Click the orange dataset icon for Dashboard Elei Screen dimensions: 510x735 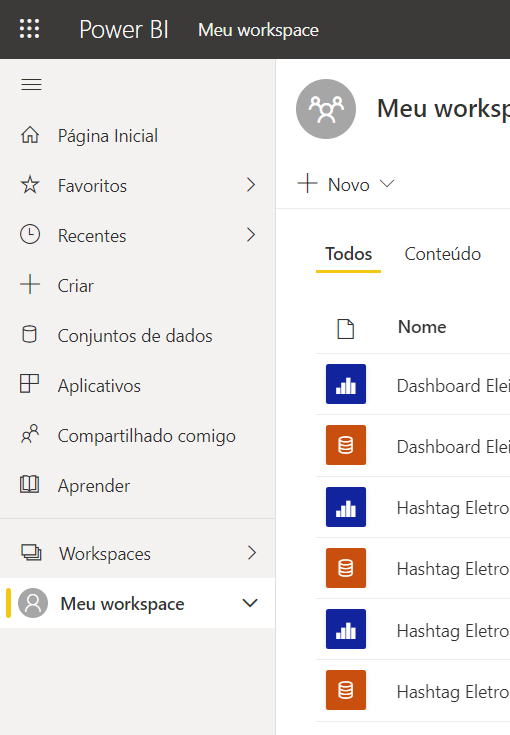pos(346,445)
